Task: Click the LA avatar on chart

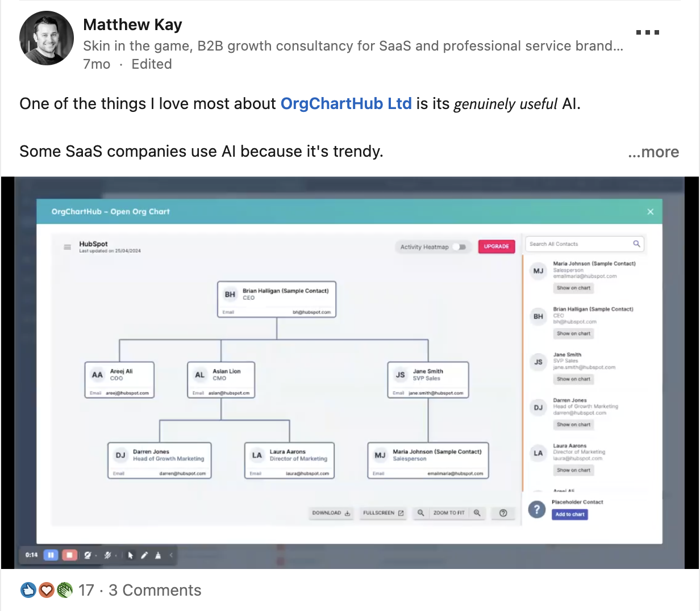Action: coord(257,455)
